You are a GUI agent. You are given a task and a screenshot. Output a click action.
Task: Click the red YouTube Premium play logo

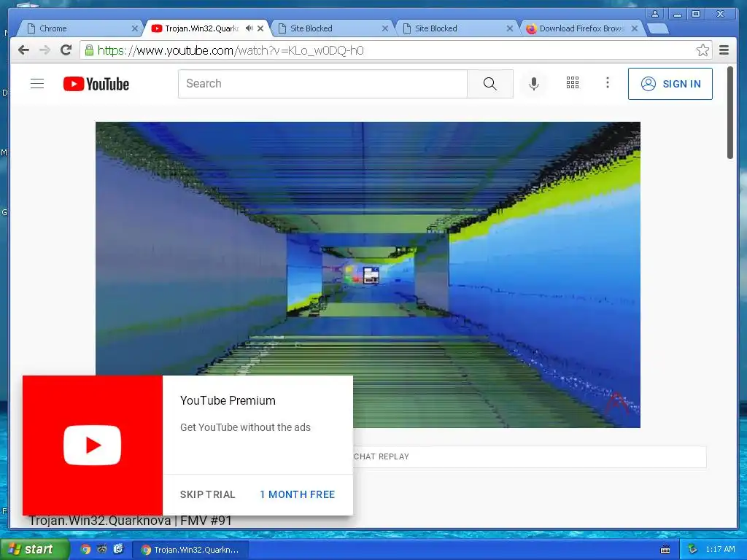click(93, 446)
